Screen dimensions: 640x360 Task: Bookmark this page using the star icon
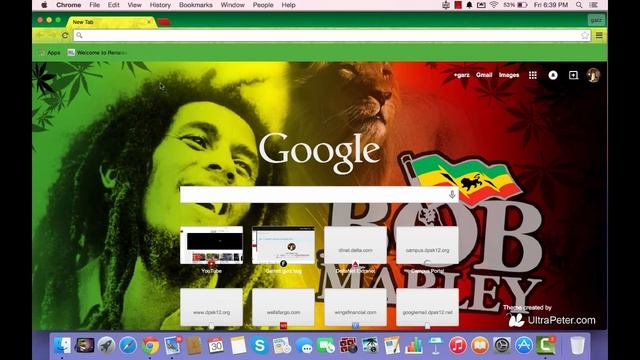pos(585,36)
